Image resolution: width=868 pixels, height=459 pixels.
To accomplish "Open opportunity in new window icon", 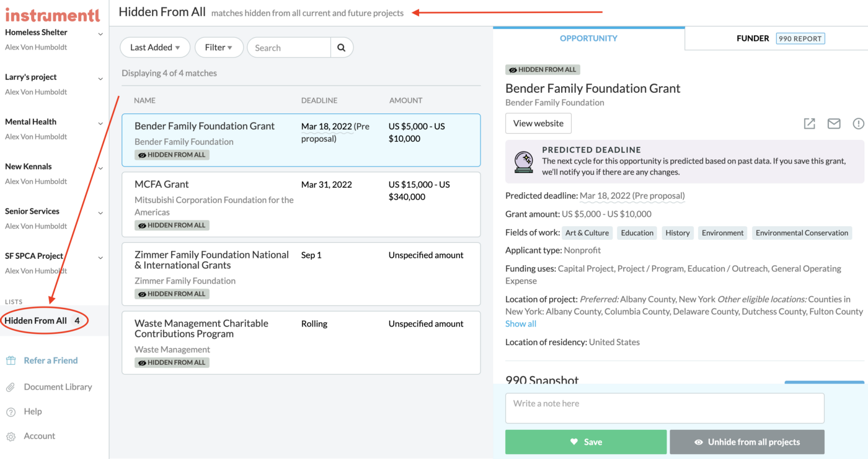I will (809, 123).
